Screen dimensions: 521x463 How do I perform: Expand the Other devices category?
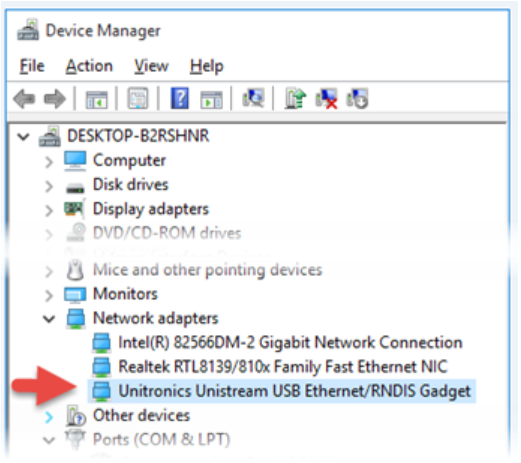point(49,417)
